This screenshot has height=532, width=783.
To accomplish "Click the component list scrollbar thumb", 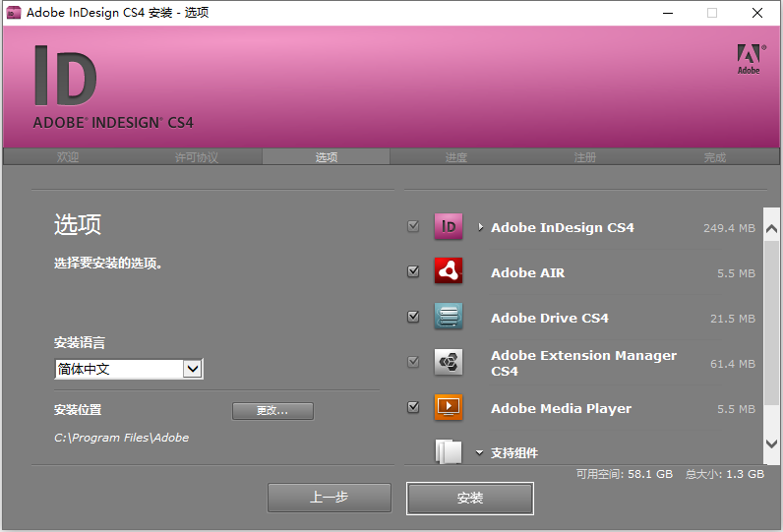I will [x=771, y=323].
